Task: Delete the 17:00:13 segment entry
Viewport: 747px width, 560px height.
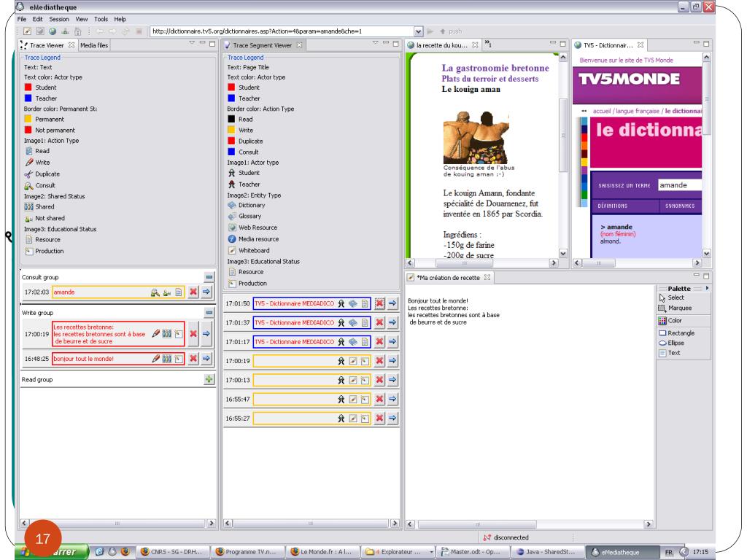Action: tap(379, 380)
